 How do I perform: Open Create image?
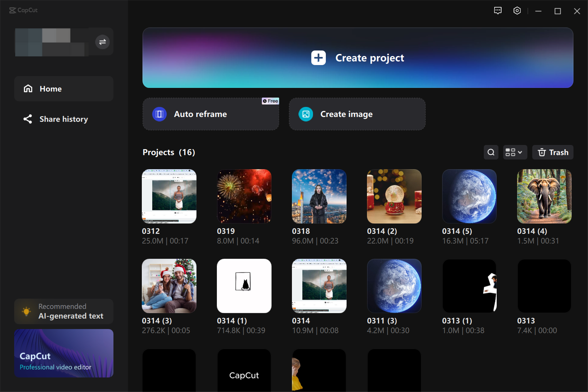coord(357,114)
